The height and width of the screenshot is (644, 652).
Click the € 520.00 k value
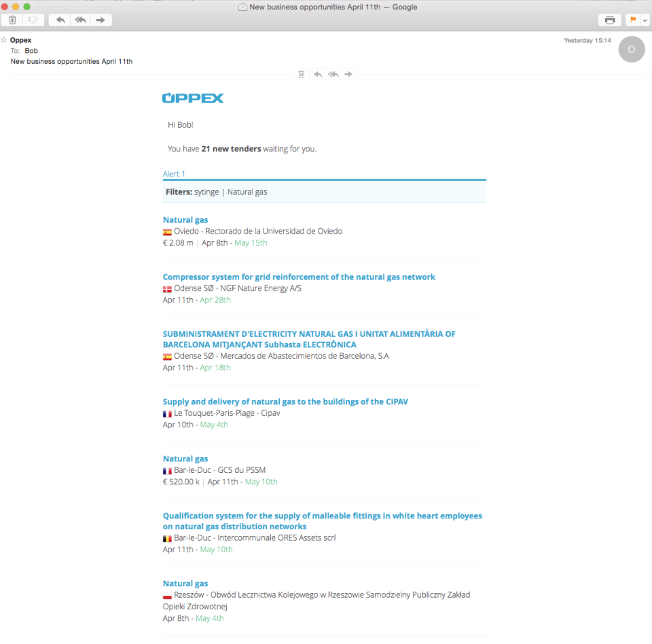pos(181,482)
